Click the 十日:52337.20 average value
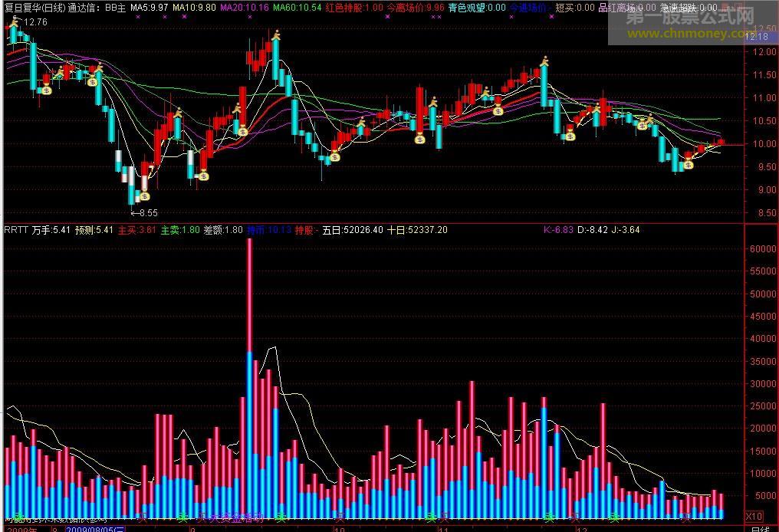779x532 pixels. click(x=417, y=229)
